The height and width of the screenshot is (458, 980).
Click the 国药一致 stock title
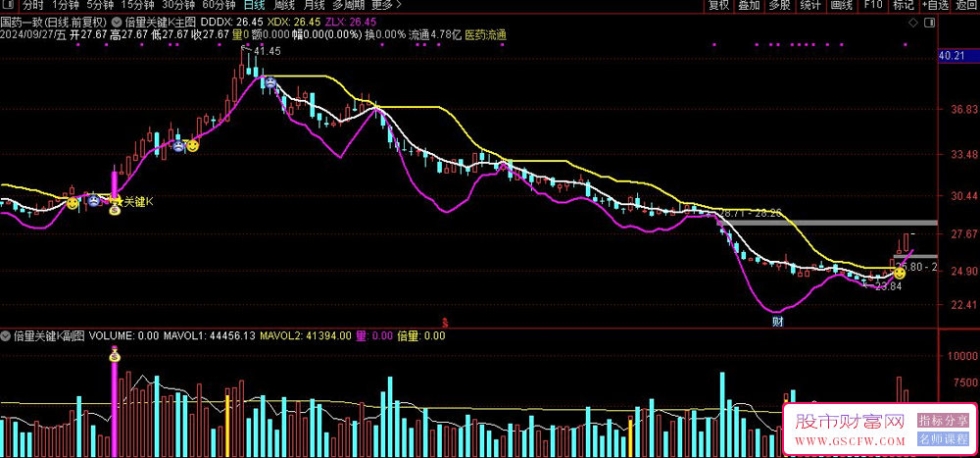(x=53, y=24)
